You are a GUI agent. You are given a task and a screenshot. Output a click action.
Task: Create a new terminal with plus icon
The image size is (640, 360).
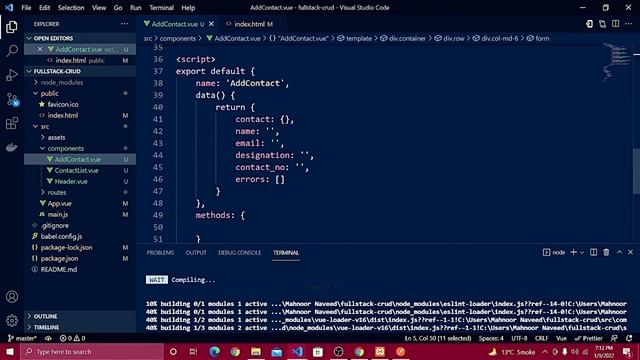point(573,252)
